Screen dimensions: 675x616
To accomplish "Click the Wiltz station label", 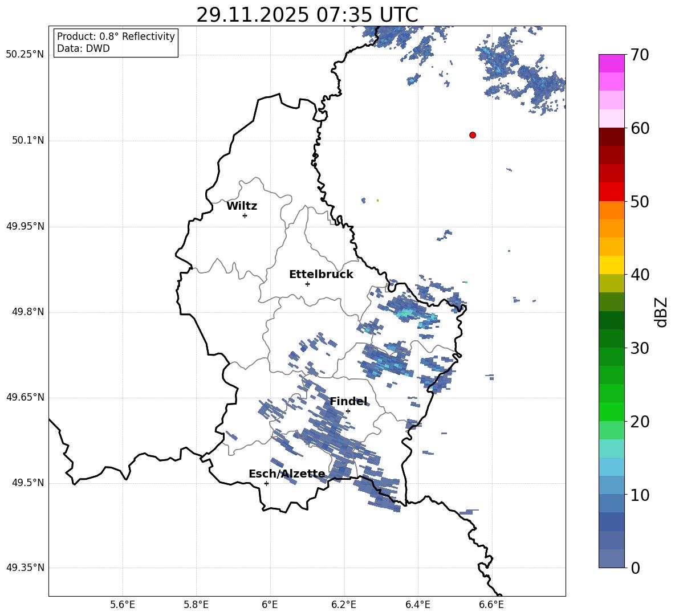I will (242, 206).
